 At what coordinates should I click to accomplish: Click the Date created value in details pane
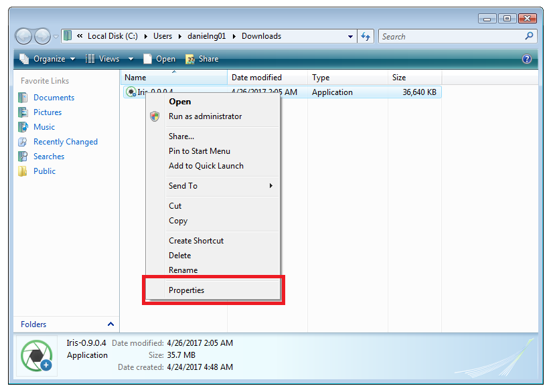(x=200, y=367)
